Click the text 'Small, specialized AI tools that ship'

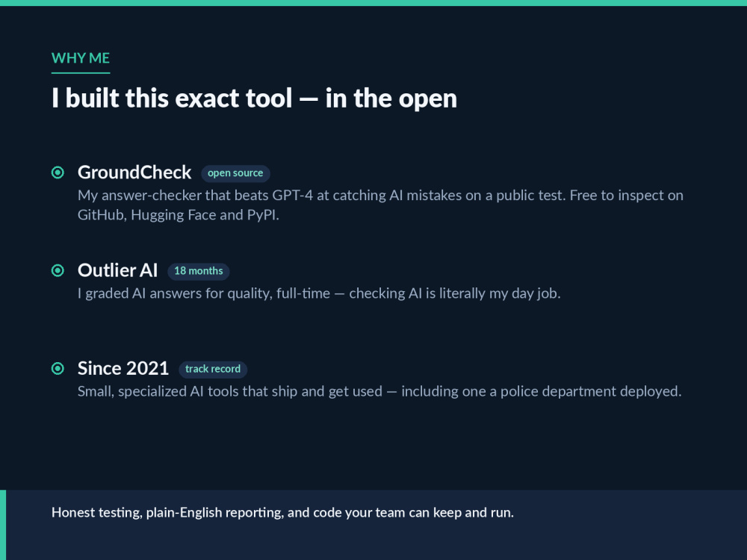tap(379, 391)
